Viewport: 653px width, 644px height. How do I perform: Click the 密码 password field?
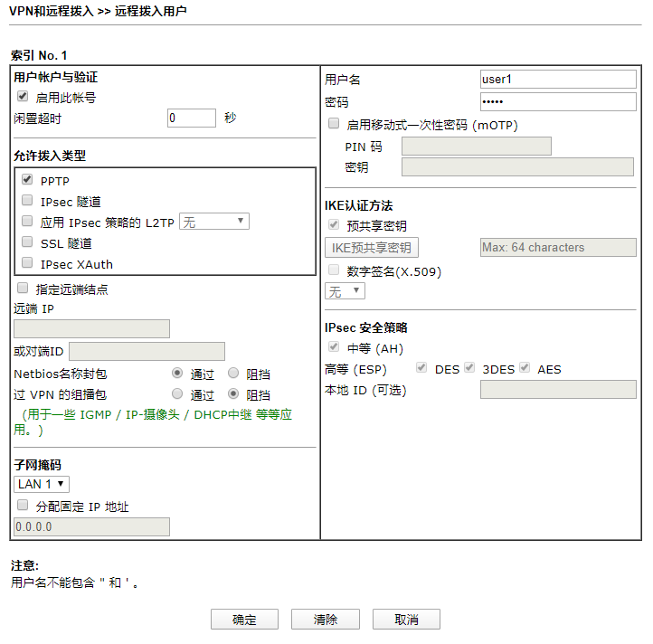pos(558,101)
